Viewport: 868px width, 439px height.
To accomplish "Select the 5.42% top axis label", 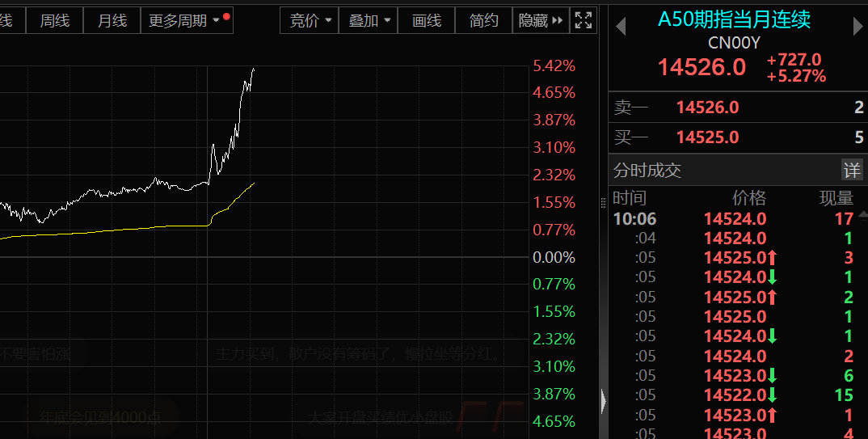I will (x=554, y=66).
